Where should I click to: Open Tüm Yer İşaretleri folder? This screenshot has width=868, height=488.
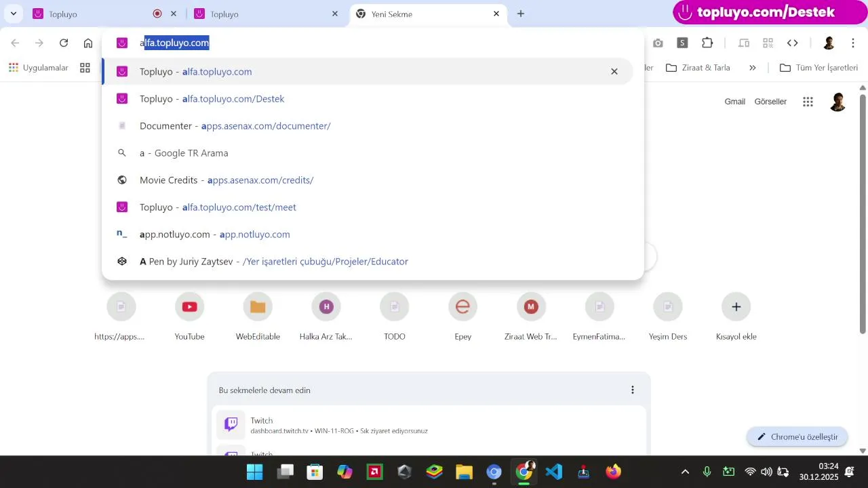819,68
